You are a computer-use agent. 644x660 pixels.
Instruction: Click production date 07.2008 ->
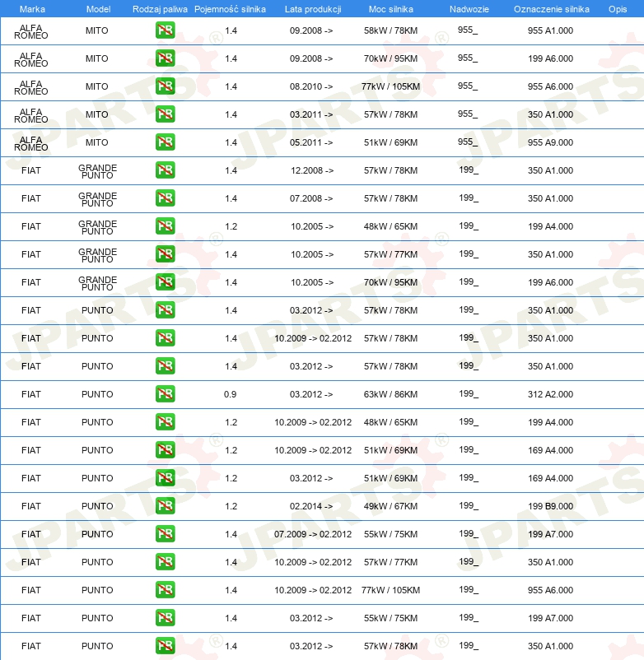pyautogui.click(x=311, y=198)
